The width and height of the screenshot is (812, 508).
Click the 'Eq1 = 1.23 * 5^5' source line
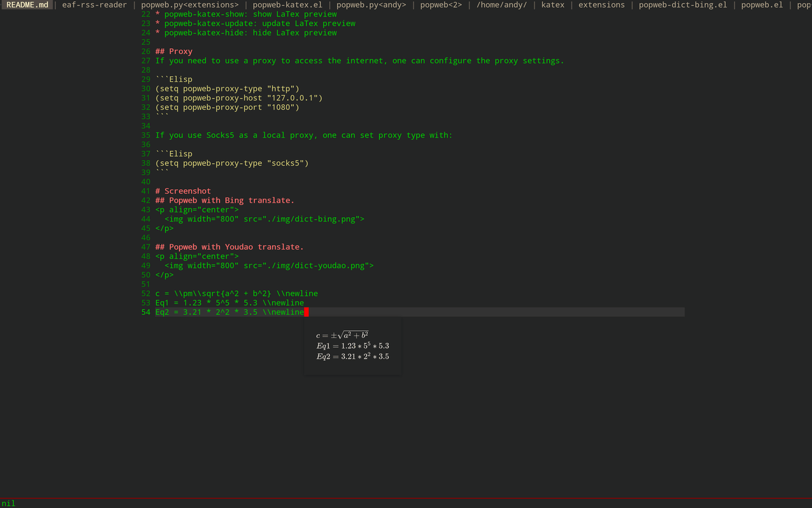coord(230,303)
